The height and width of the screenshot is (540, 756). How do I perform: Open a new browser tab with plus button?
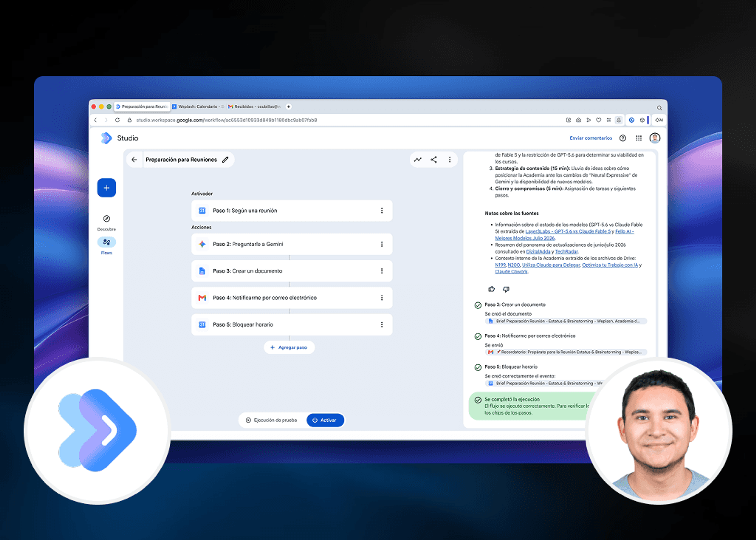click(x=289, y=107)
